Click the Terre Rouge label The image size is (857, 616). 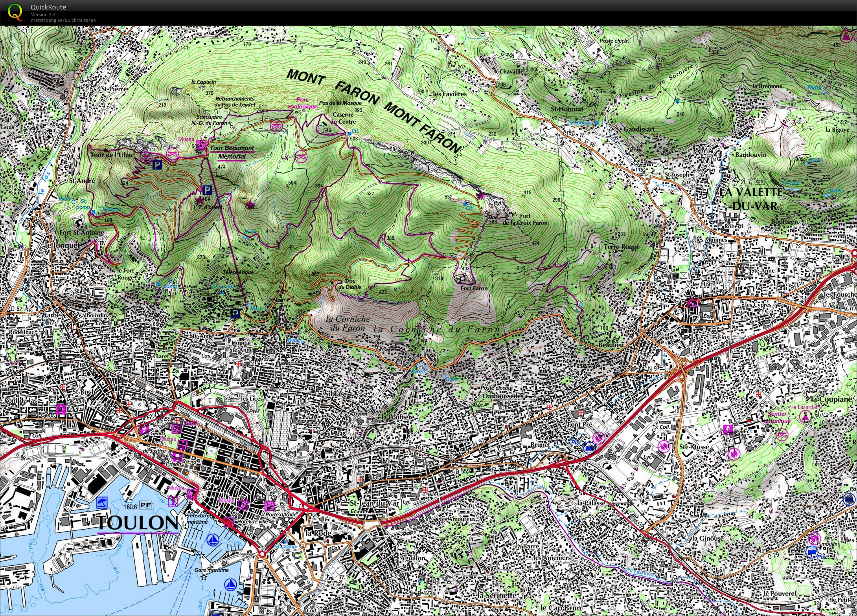pos(622,247)
